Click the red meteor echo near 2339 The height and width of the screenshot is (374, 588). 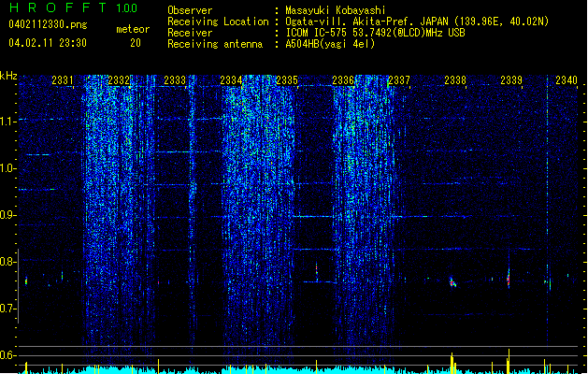pyautogui.click(x=509, y=280)
